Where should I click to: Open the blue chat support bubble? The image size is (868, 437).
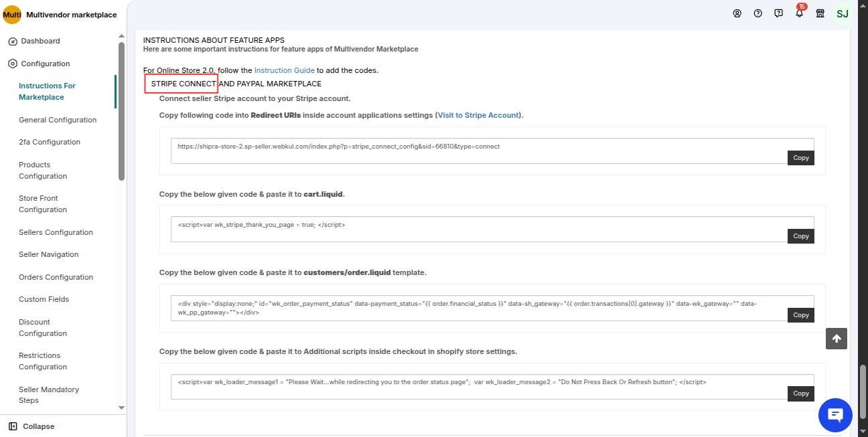835,415
